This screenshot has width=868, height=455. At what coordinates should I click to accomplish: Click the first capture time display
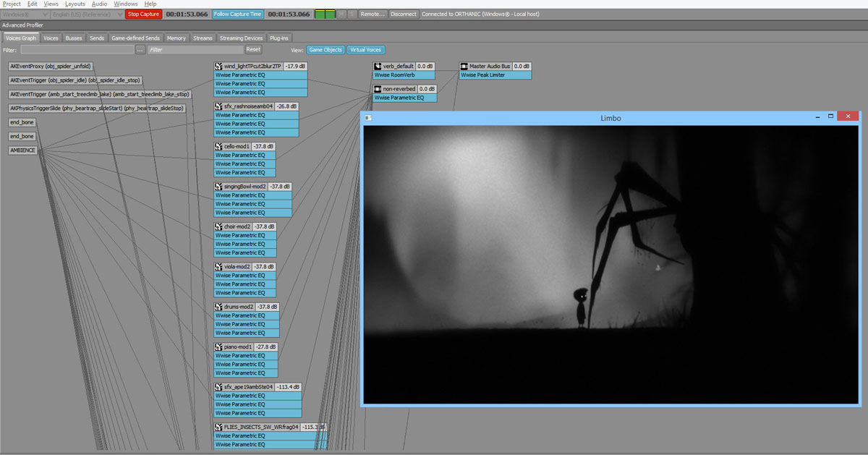coord(187,14)
